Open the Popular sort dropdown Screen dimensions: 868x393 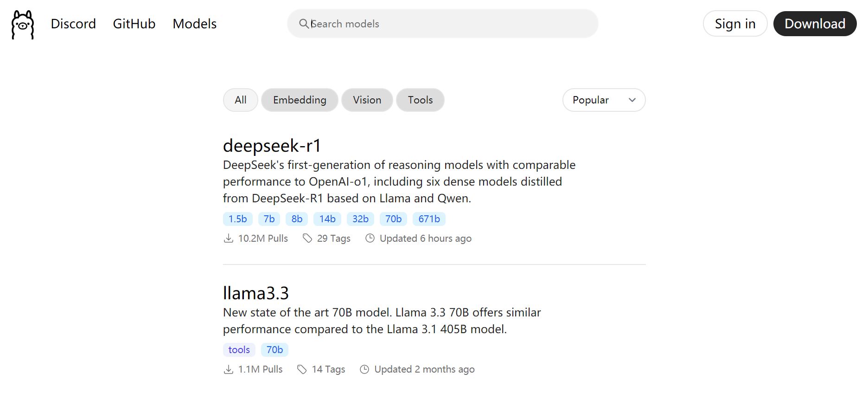[x=604, y=100]
